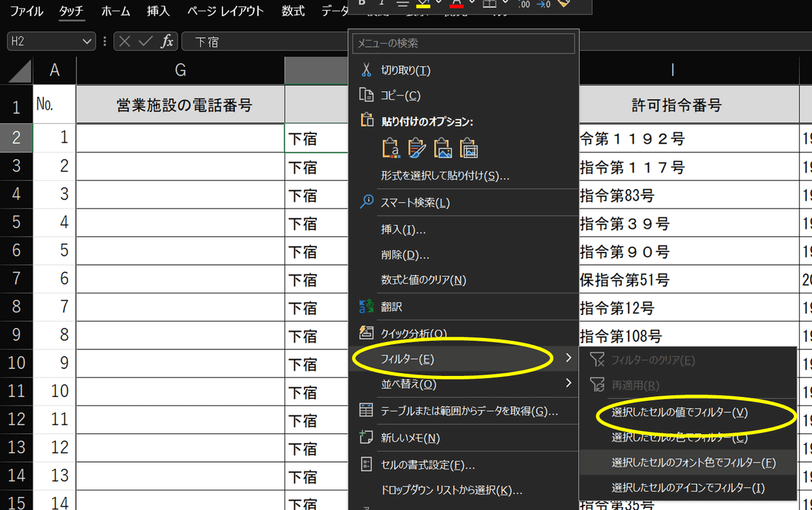Choose 挿入(I)... in context menu
The height and width of the screenshot is (510, 812).
pyautogui.click(x=403, y=230)
